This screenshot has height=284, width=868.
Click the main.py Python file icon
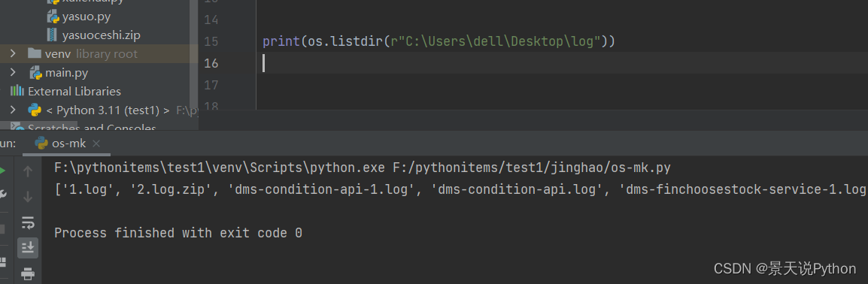coord(36,72)
